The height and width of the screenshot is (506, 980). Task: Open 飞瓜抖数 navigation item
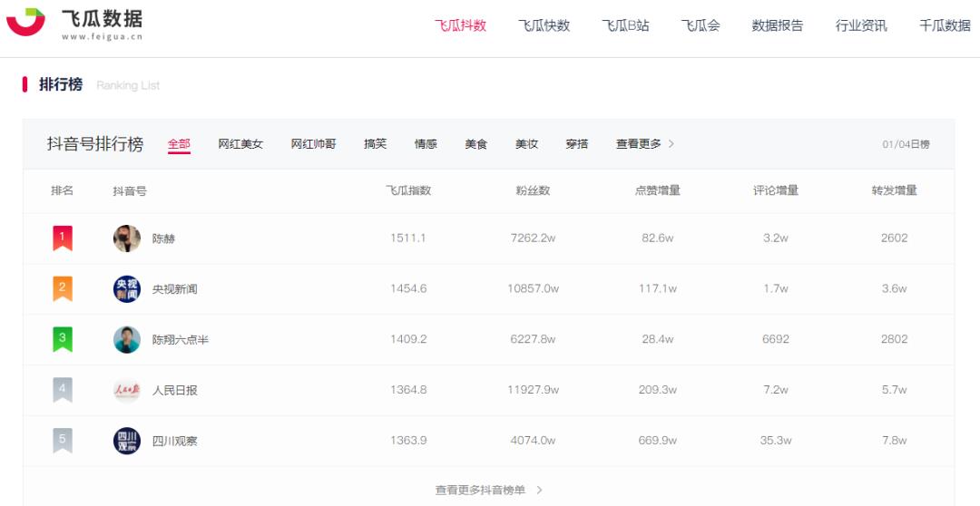pyautogui.click(x=461, y=25)
